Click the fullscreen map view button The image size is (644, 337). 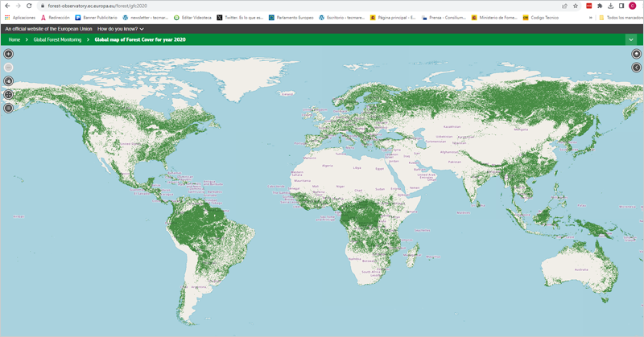click(9, 94)
